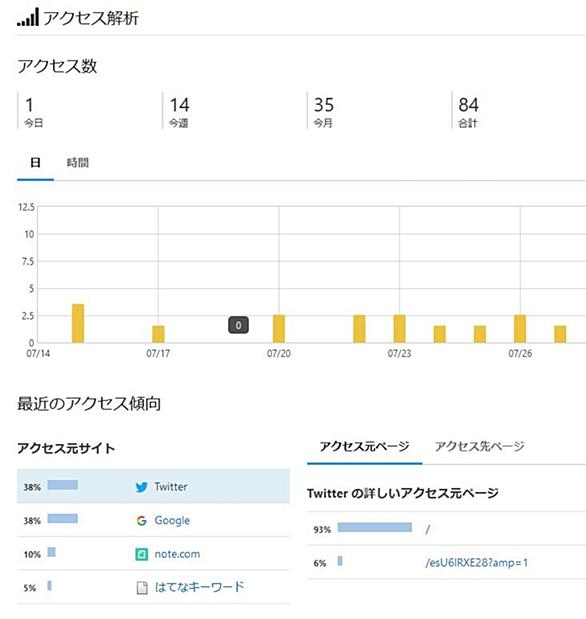Click the はてなキーワード document icon

tap(142, 588)
